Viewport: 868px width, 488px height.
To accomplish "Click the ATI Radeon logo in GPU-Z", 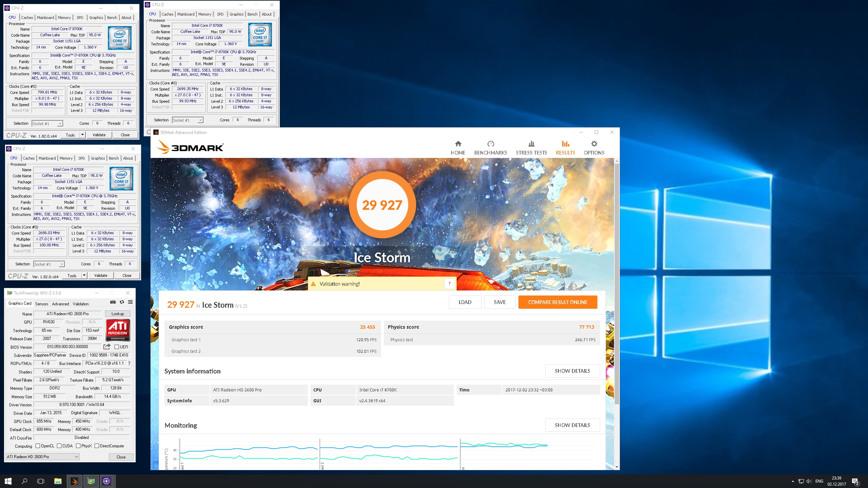I will (118, 330).
